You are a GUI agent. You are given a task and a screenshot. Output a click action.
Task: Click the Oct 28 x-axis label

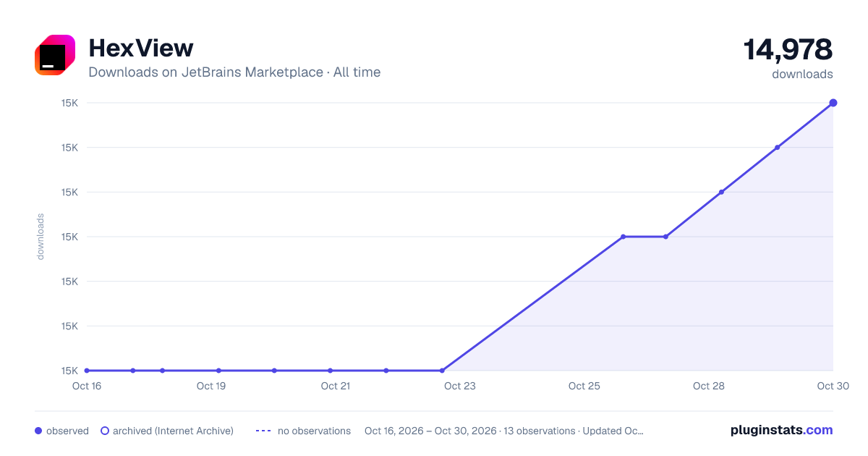[709, 386]
